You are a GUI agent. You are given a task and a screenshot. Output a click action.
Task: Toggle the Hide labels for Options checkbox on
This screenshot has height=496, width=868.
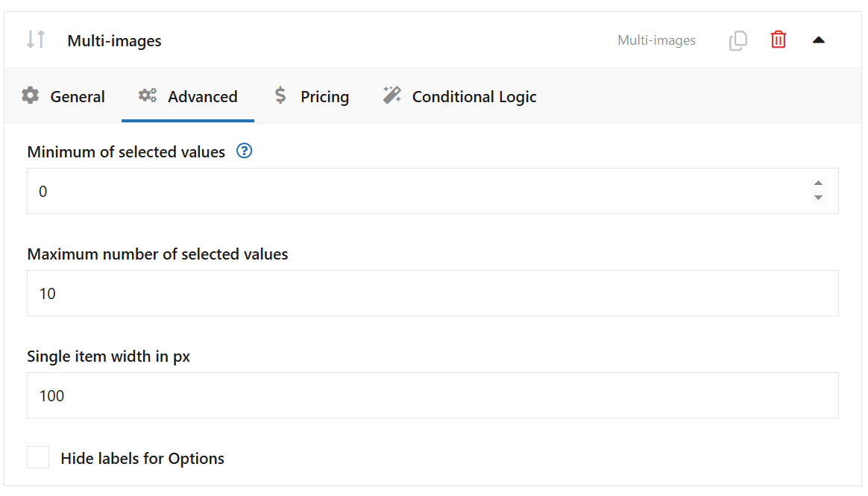[x=38, y=457]
